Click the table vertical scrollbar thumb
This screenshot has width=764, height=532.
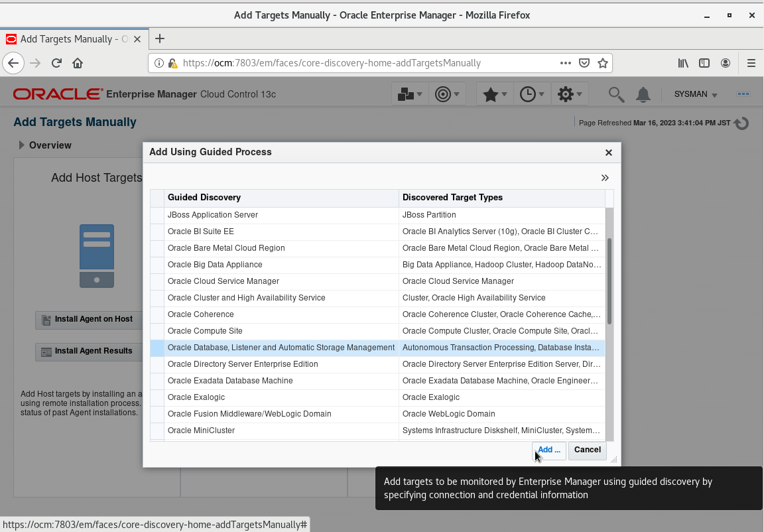click(609, 281)
